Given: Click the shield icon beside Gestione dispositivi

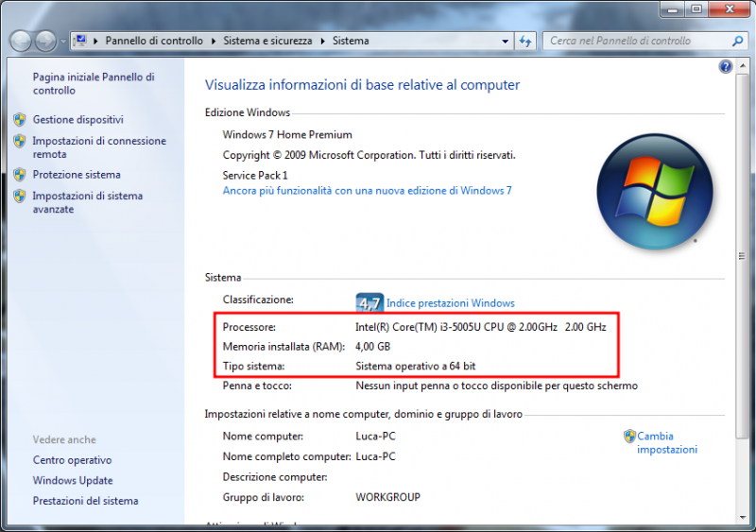Looking at the screenshot, I should 20,120.
